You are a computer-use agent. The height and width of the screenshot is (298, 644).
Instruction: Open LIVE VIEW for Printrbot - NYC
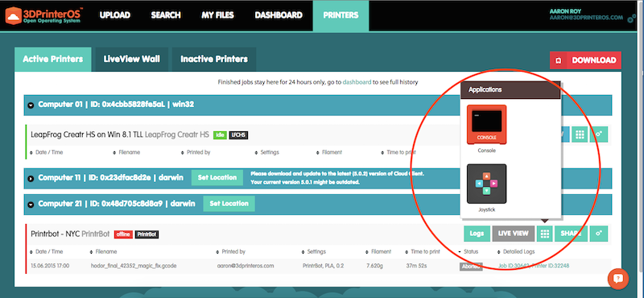coord(513,234)
